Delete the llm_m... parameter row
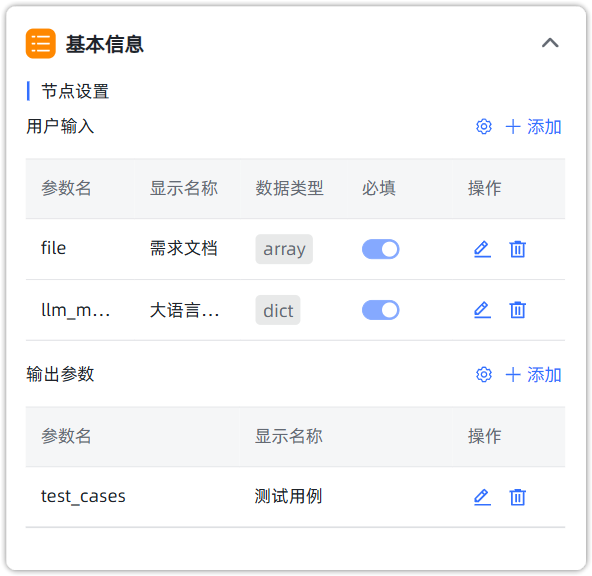This screenshot has width=592, height=576. point(517,310)
